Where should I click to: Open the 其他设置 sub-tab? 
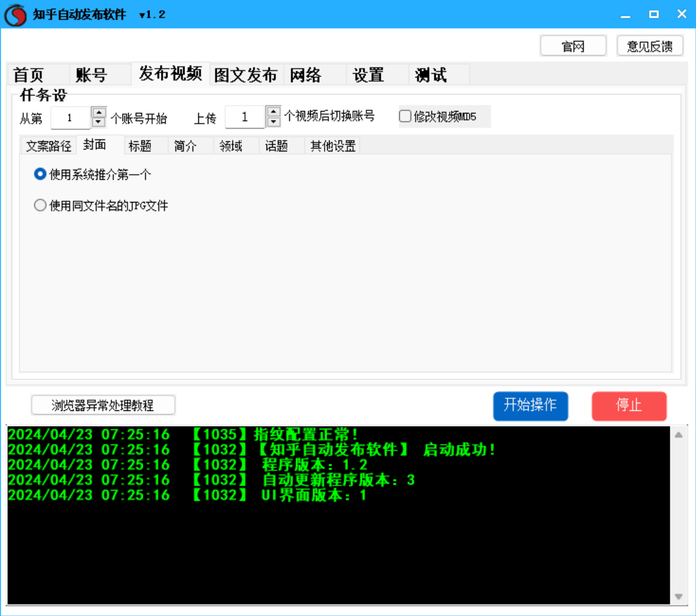point(333,146)
